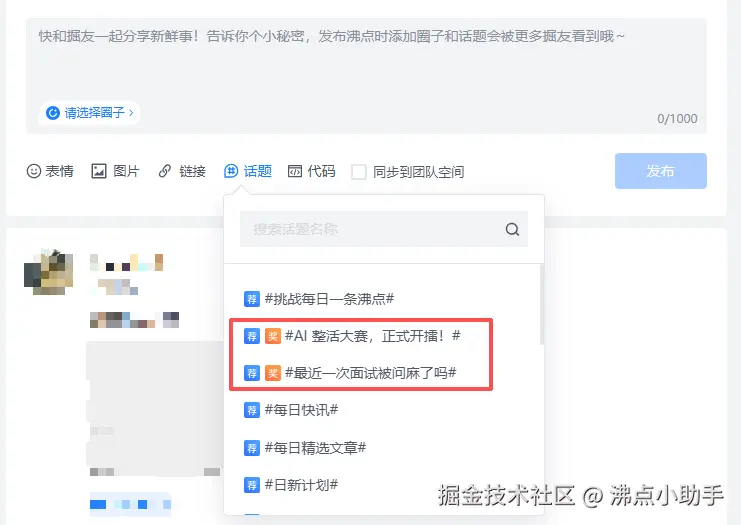Image resolution: width=741 pixels, height=525 pixels.
Task: Click the 同步到团队空间 label text
Action: pyautogui.click(x=418, y=172)
